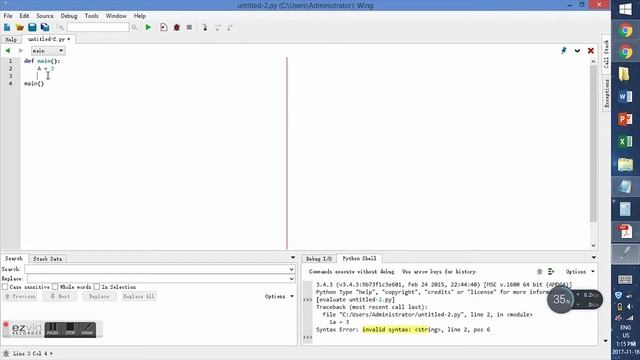Viewport: 640px width, 360px height.
Task: Toggle the In Selection checkbox
Action: pyautogui.click(x=97, y=287)
